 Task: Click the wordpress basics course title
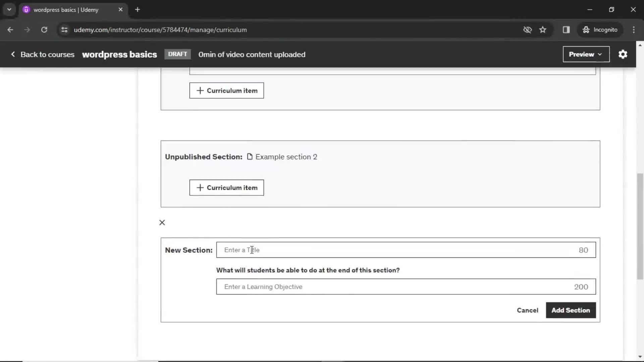click(119, 54)
